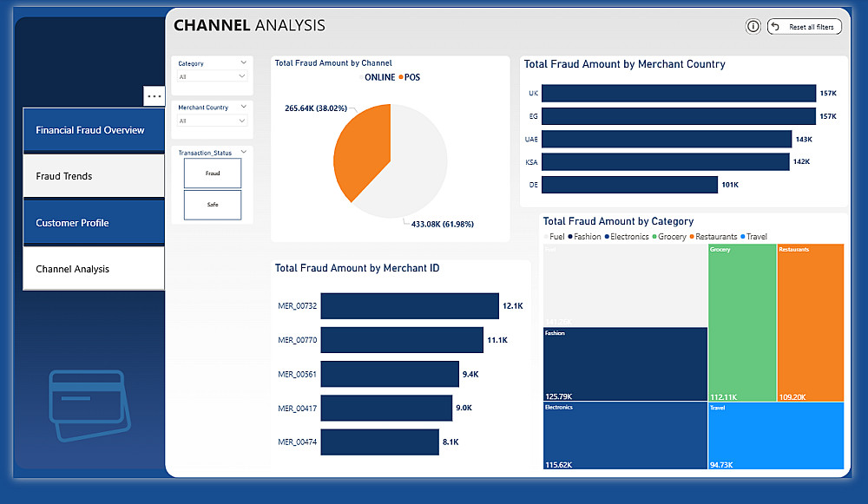Screen dimensions: 868x504
Task: Select the MER_00732 merchant bar
Action: tap(410, 306)
